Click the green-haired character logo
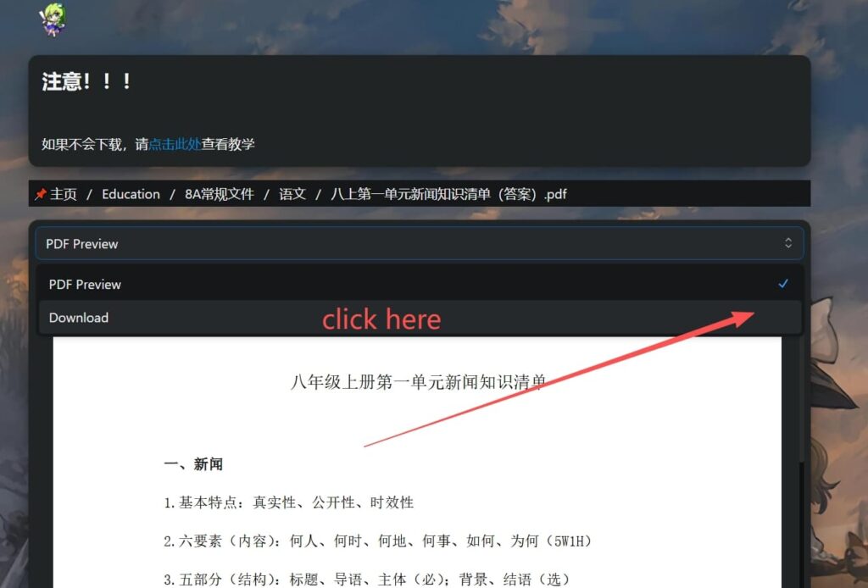 click(53, 20)
